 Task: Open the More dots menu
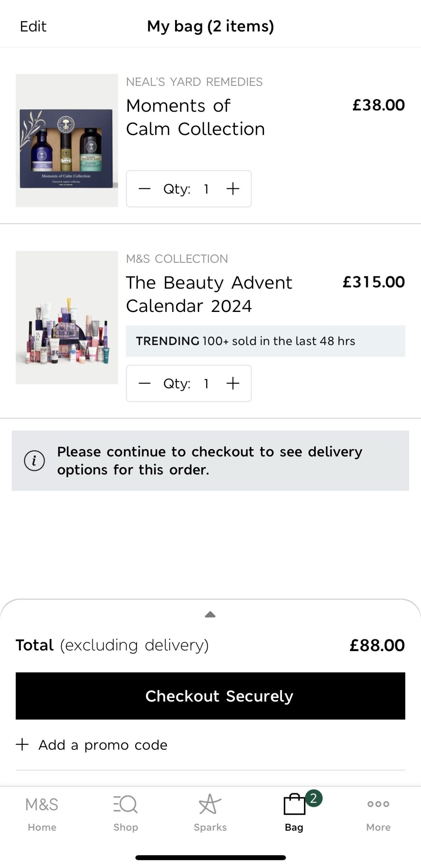(378, 812)
